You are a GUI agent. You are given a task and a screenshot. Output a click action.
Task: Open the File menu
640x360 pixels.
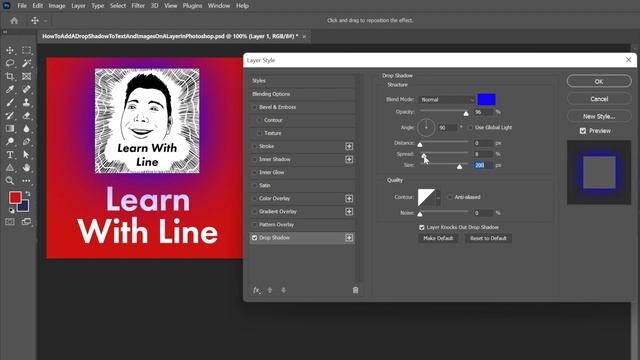(x=22, y=6)
